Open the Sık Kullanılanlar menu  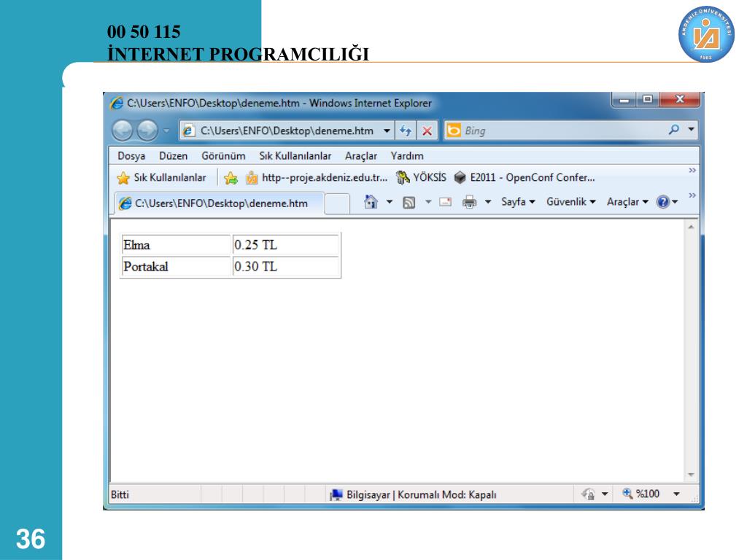click(x=295, y=156)
